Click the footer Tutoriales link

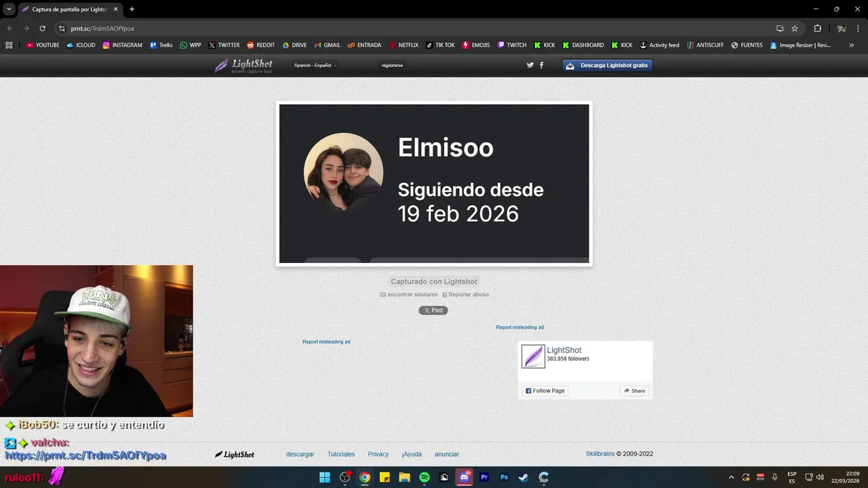(341, 454)
